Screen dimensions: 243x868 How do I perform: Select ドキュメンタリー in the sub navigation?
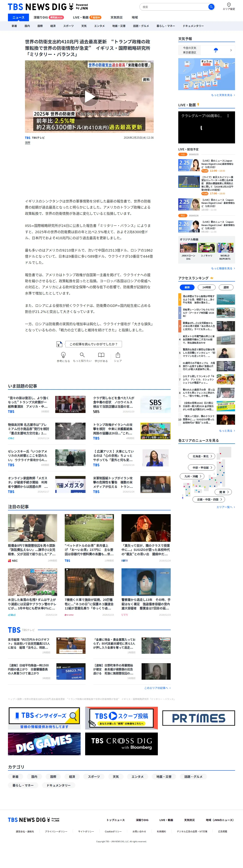tap(193, 26)
